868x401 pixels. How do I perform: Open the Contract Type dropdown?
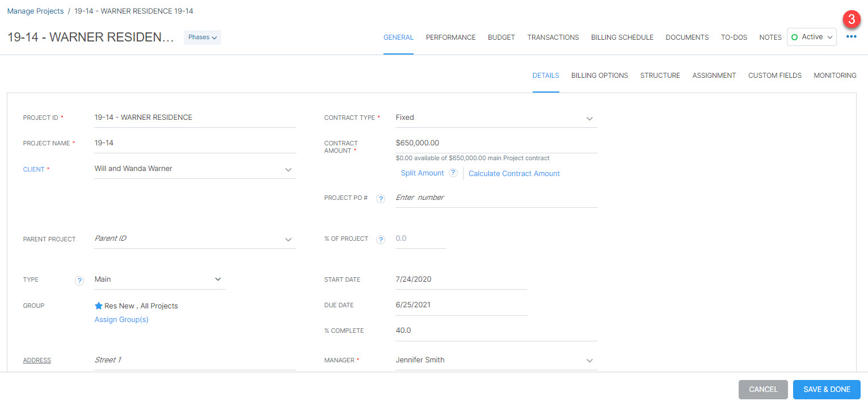click(589, 119)
